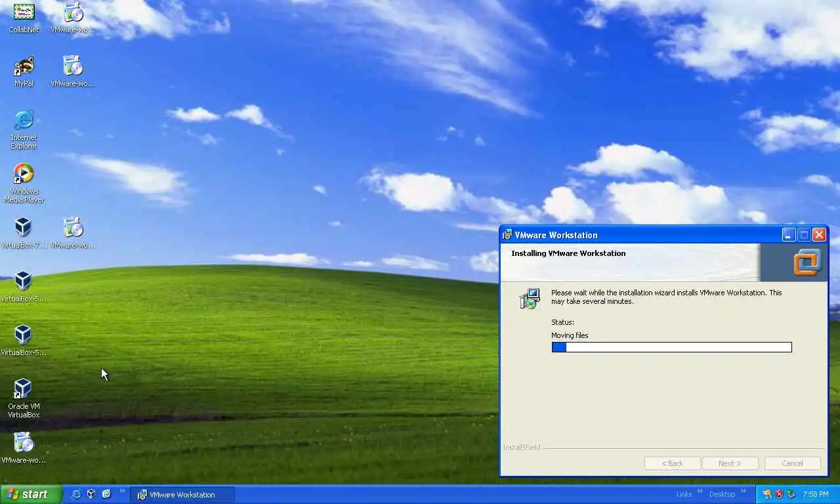Click Cancel in the VMware installer
This screenshot has height=504, width=840.
pos(792,463)
